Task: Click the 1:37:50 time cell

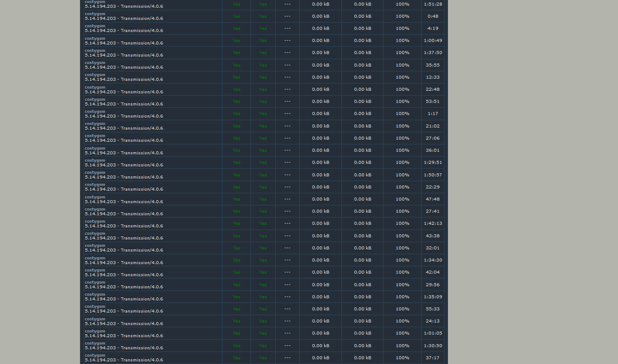Action: coord(433,53)
